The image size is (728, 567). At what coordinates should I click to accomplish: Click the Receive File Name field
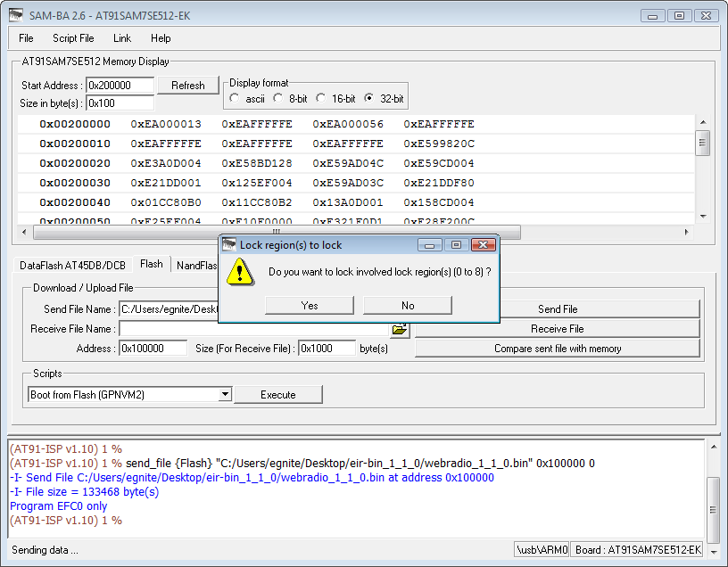point(253,329)
